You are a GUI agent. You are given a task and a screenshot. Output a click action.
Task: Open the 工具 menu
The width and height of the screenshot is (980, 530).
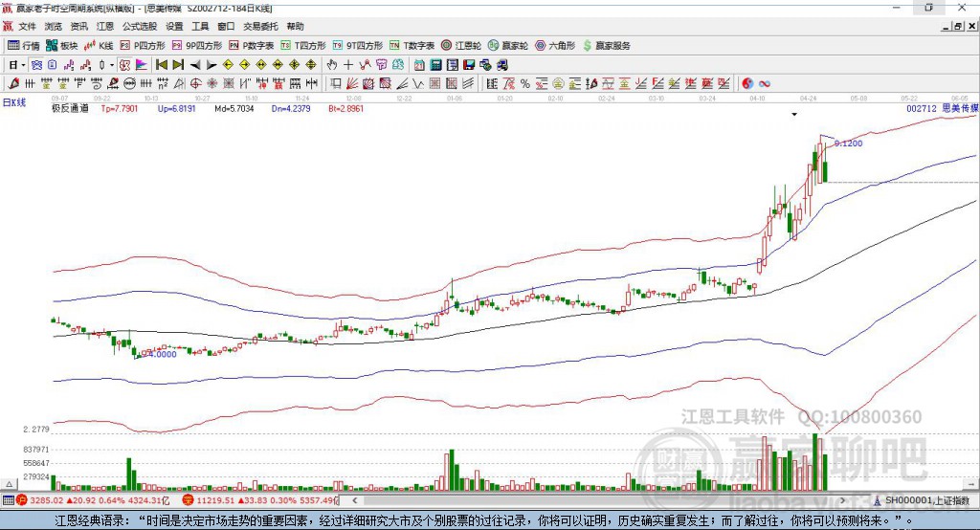pos(200,26)
